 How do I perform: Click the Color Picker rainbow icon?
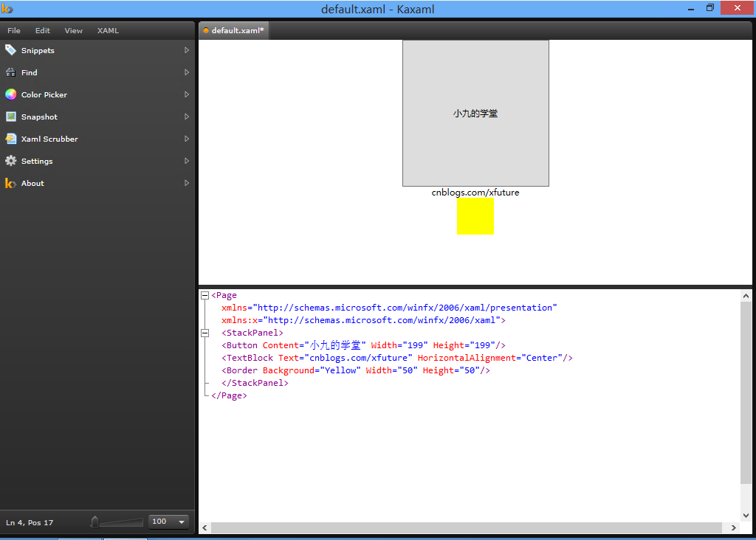point(10,94)
